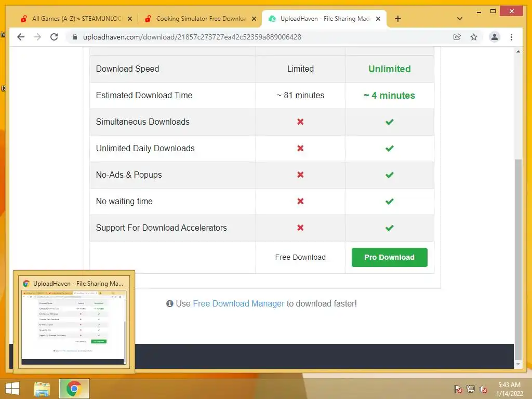Click the info icon beside Use Free Download Manager
Screen dimensions: 532x399
[170, 303]
